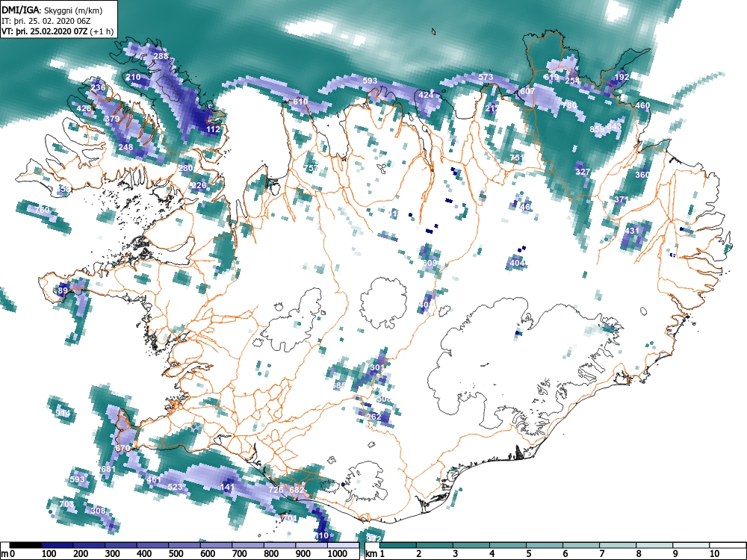Pick the legend swatch between 500 and 600 m
This screenshot has height=560, width=747.
pyautogui.click(x=185, y=546)
